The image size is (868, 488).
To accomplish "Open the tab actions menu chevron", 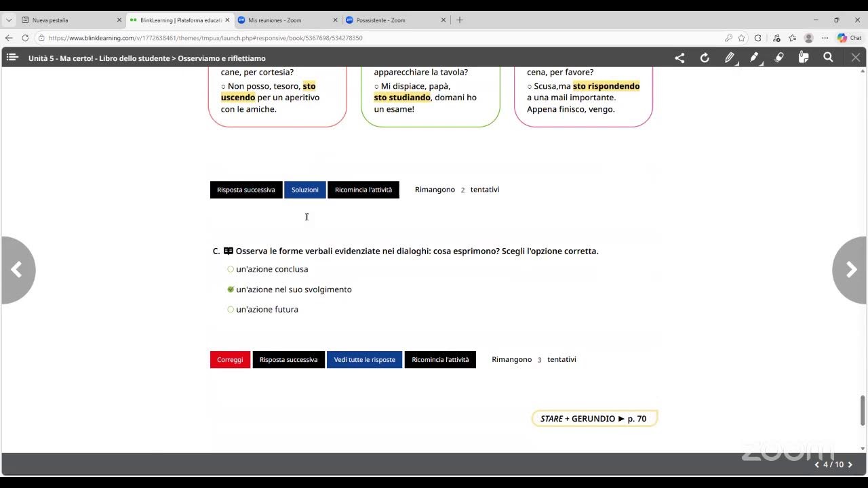I will coord(9,20).
